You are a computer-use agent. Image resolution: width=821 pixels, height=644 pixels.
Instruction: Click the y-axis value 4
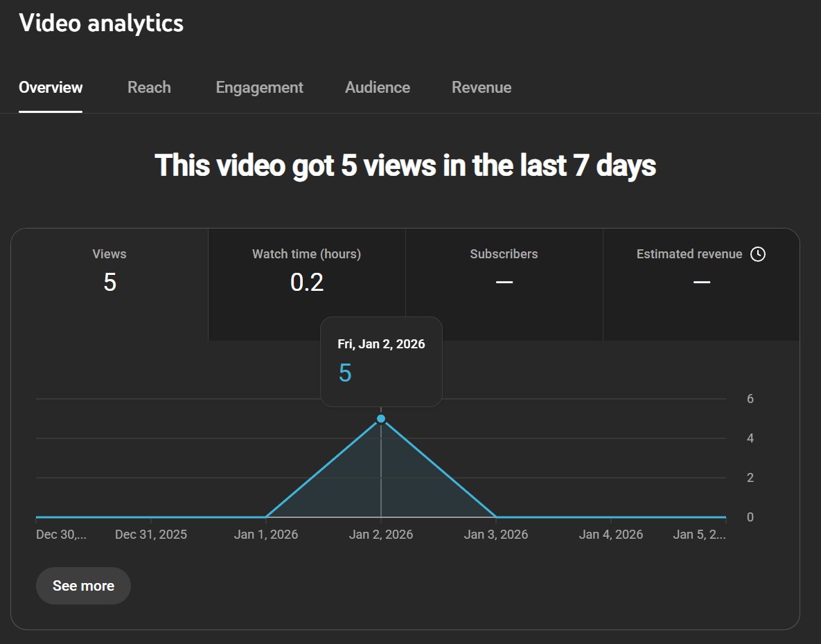click(x=750, y=438)
